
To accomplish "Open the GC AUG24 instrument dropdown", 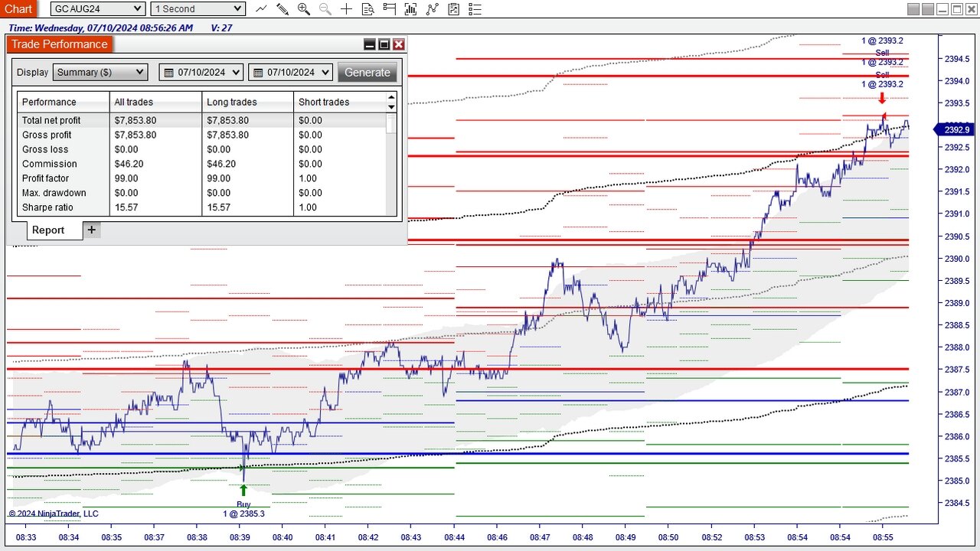I will [x=97, y=9].
